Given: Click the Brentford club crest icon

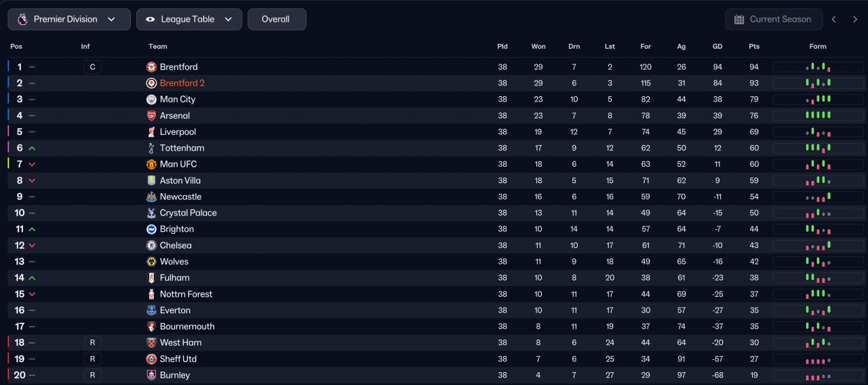Looking at the screenshot, I should pos(151,67).
